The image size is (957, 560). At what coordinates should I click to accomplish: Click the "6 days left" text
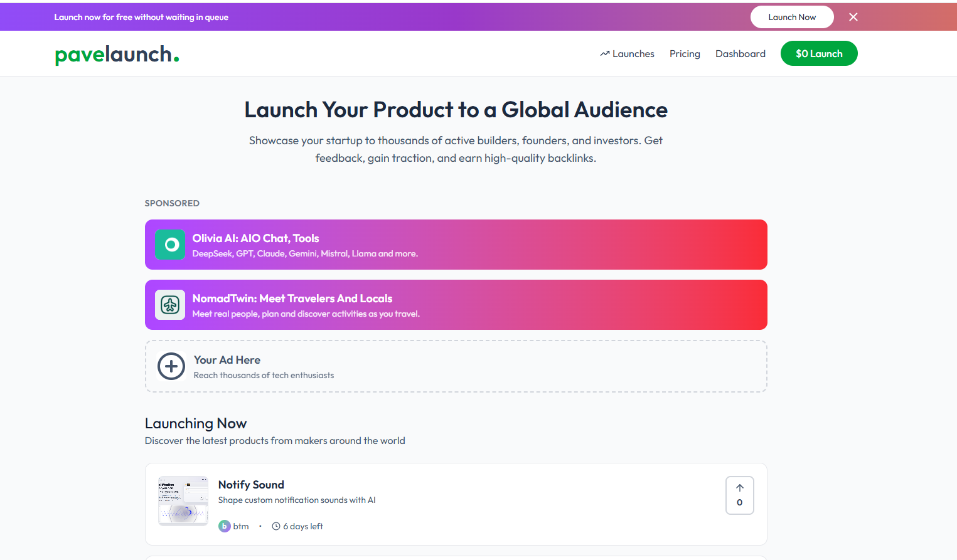[303, 526]
